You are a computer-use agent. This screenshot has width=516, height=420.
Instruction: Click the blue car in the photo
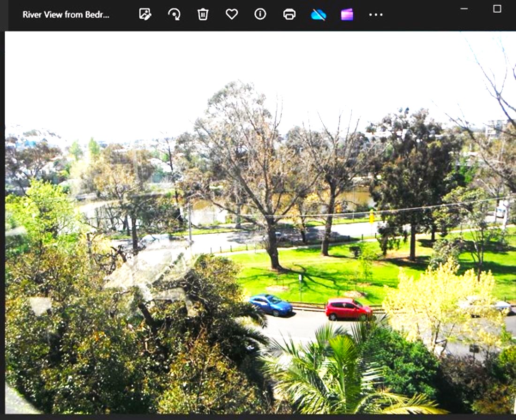pos(271,305)
